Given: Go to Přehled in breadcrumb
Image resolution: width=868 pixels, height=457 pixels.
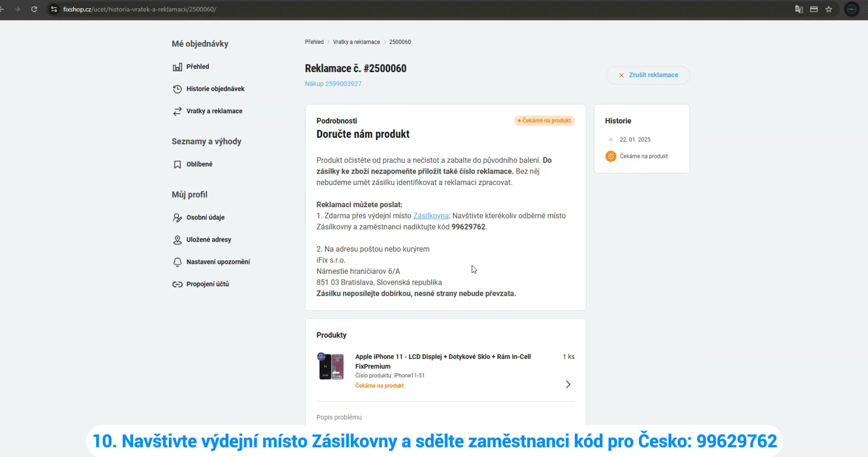Looking at the screenshot, I should pos(314,42).
